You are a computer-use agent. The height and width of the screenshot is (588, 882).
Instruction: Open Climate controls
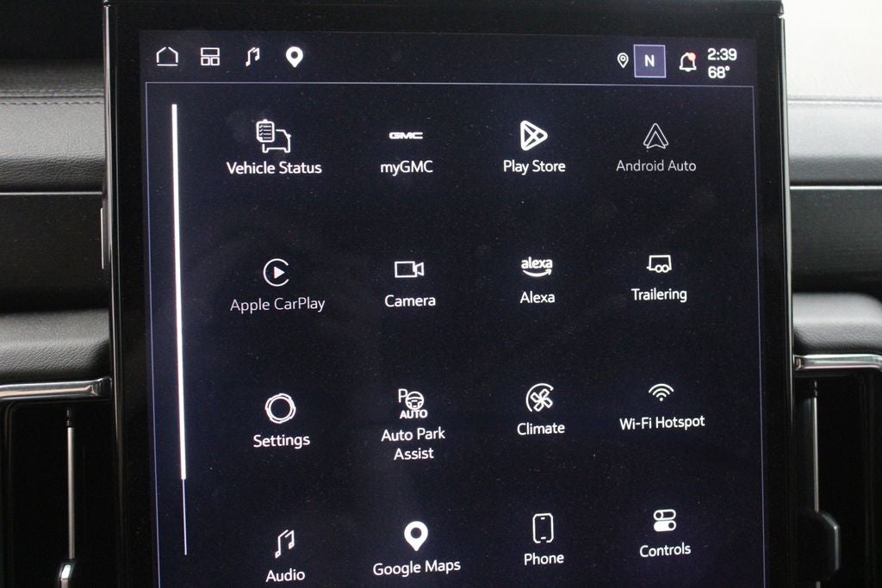click(x=540, y=410)
